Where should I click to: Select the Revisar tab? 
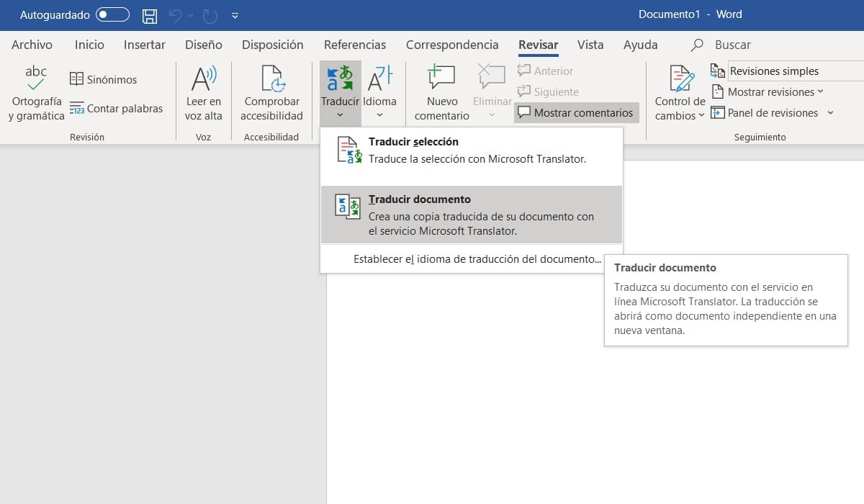(x=539, y=45)
